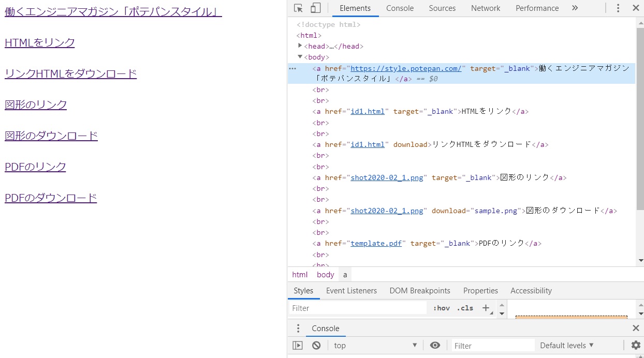
Task: Collapse the body element node
Action: point(300,56)
